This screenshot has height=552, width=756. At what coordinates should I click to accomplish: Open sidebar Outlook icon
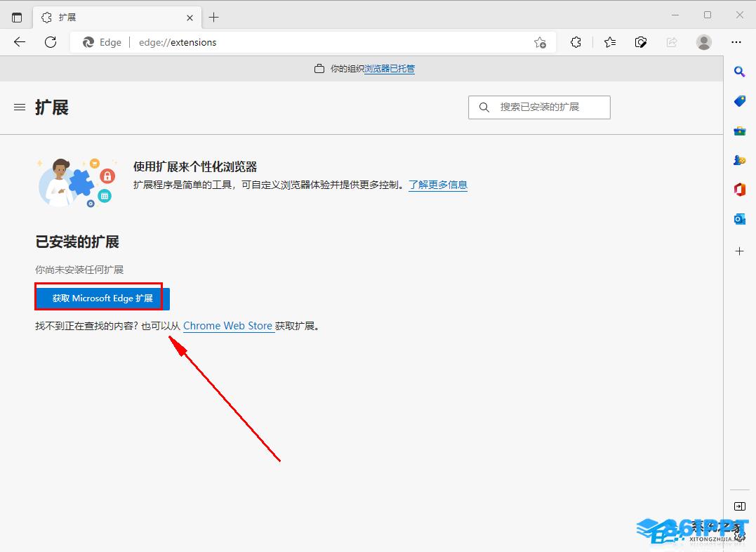[x=740, y=219]
